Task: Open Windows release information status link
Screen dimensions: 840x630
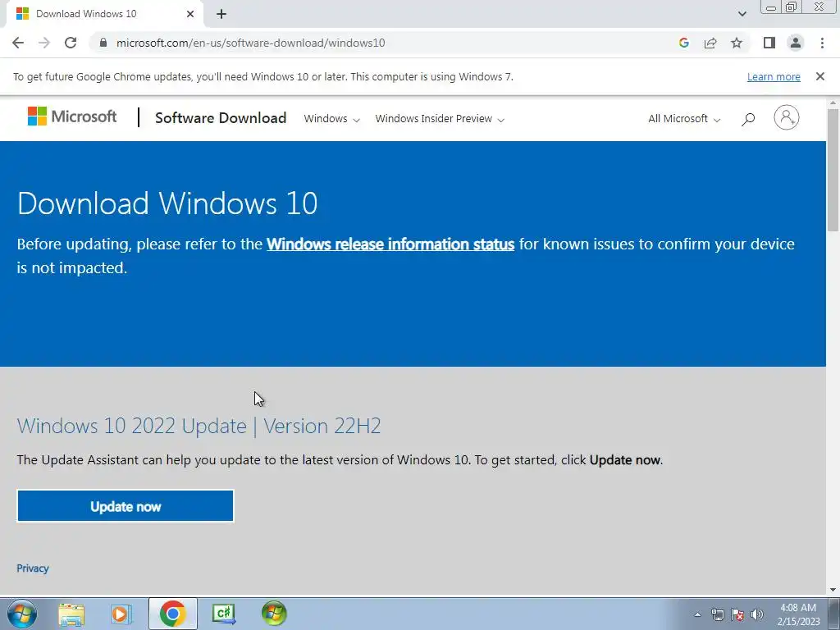Action: (390, 244)
